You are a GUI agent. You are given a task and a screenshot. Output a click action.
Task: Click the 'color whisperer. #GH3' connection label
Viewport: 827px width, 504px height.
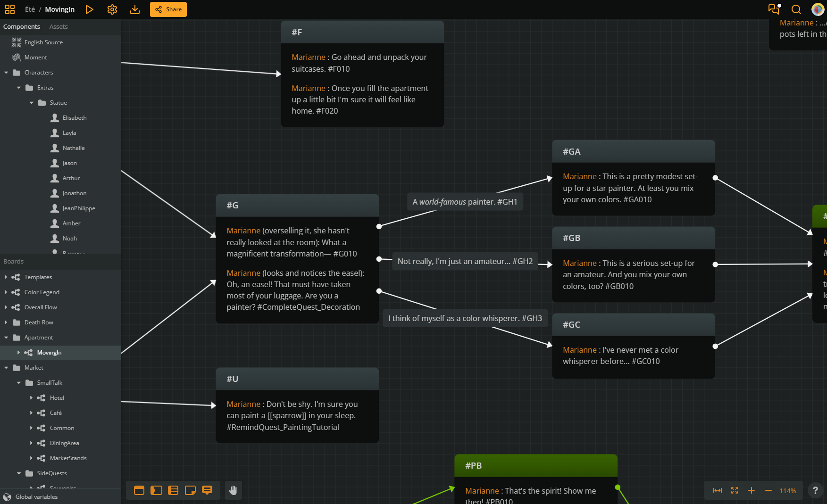tap(465, 318)
